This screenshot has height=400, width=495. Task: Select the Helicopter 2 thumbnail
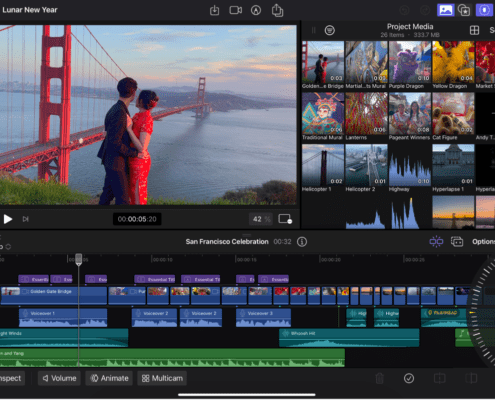click(x=366, y=165)
